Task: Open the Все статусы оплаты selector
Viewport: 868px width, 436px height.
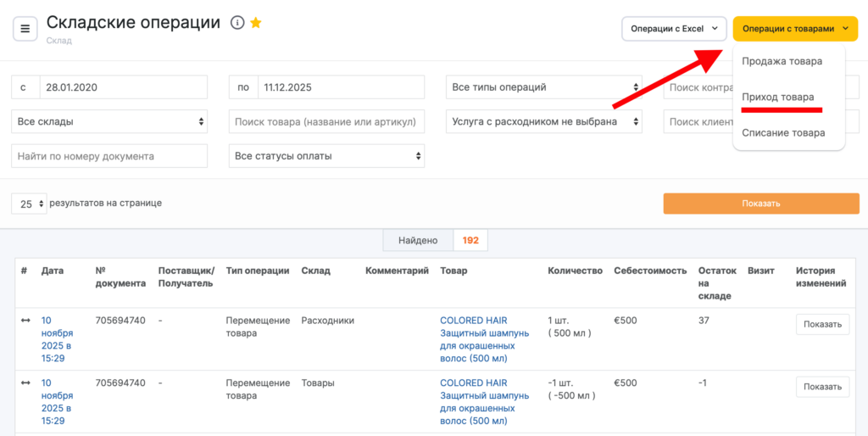Action: tap(326, 156)
